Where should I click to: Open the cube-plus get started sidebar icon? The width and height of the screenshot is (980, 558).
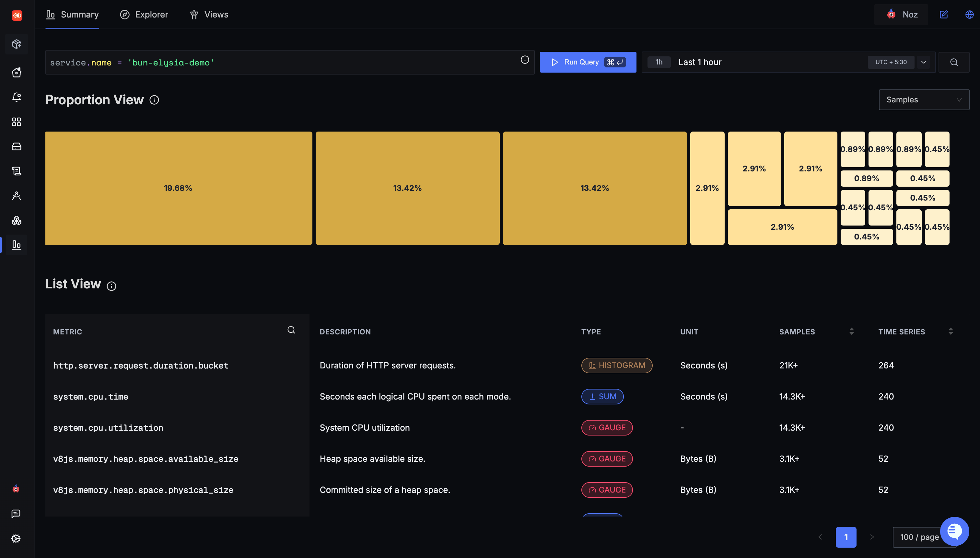click(17, 44)
